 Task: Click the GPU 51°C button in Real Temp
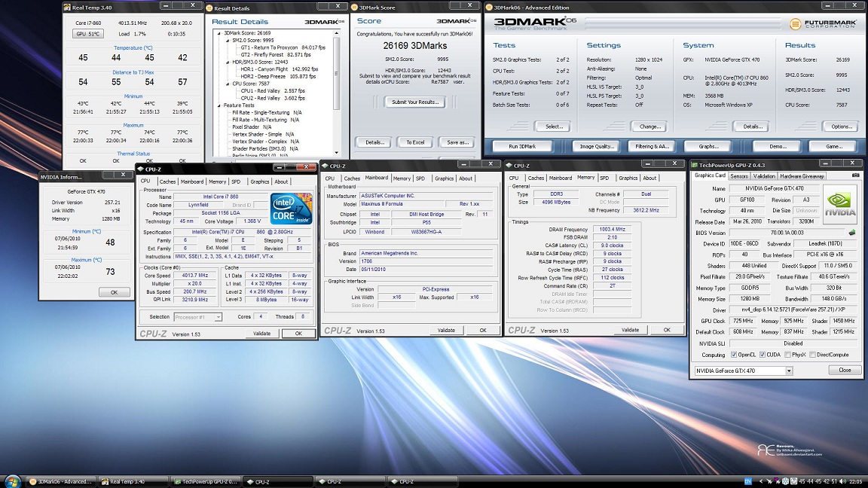pos(88,34)
